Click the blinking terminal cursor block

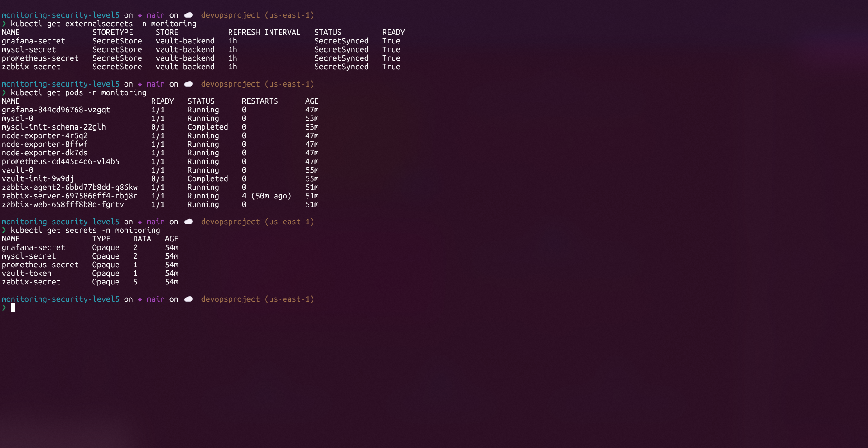pos(13,308)
